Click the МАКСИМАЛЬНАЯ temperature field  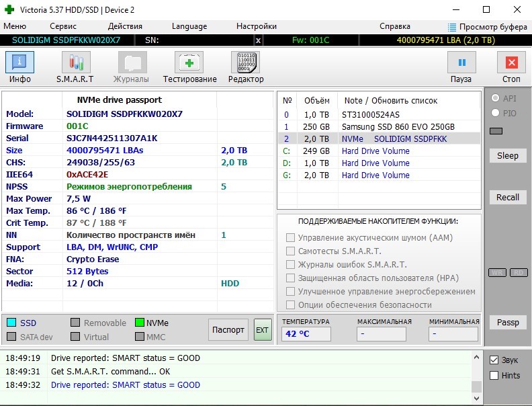(382, 334)
